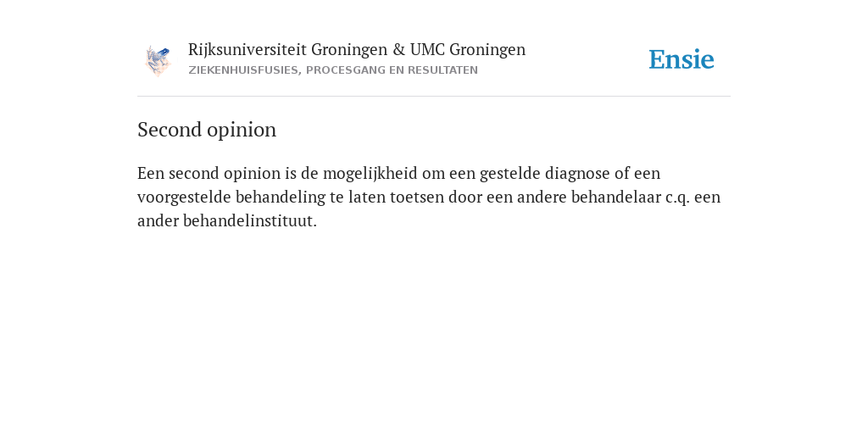Screen dimensions: 868x434
Task: Click the word 'behandeling' in the second line
Action: tap(281, 198)
